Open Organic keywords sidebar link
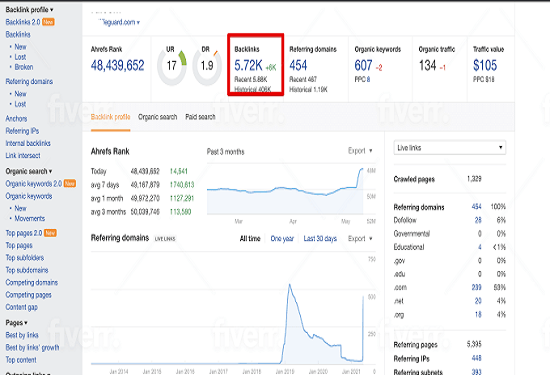The image size is (550, 375). tap(29, 196)
